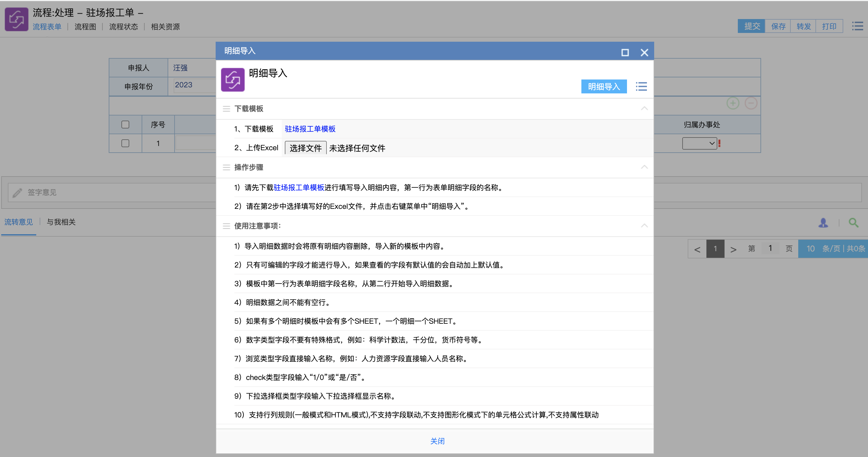Click the top-right page list menu icon
868x457 pixels.
857,26
